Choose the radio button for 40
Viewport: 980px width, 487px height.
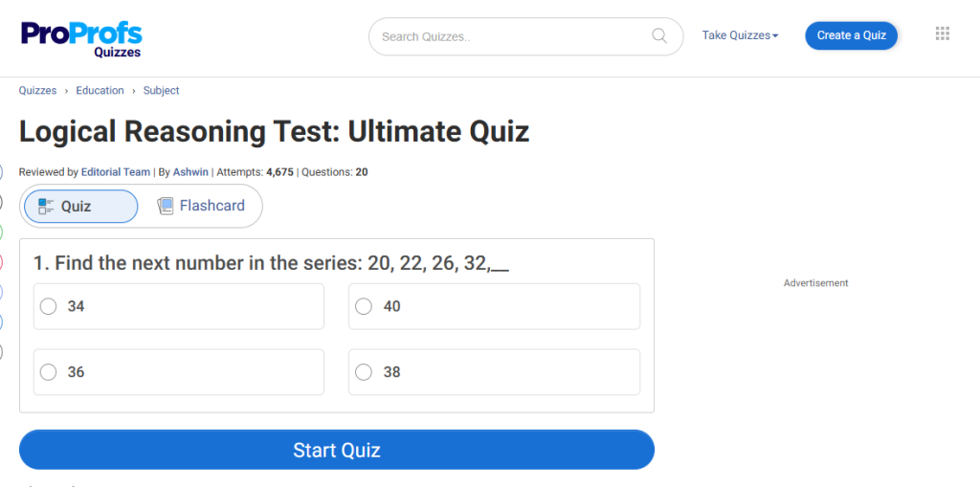point(364,306)
